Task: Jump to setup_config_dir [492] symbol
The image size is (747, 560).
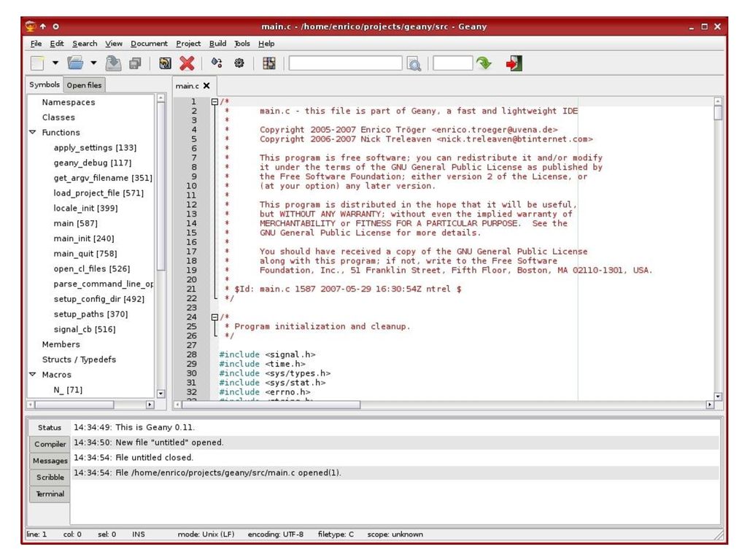Action: (x=99, y=299)
